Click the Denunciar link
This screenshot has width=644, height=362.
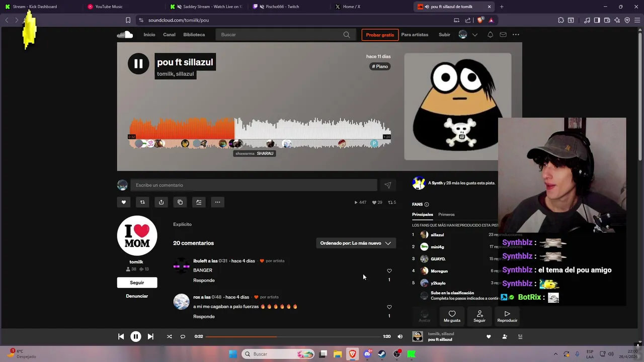coord(137,296)
